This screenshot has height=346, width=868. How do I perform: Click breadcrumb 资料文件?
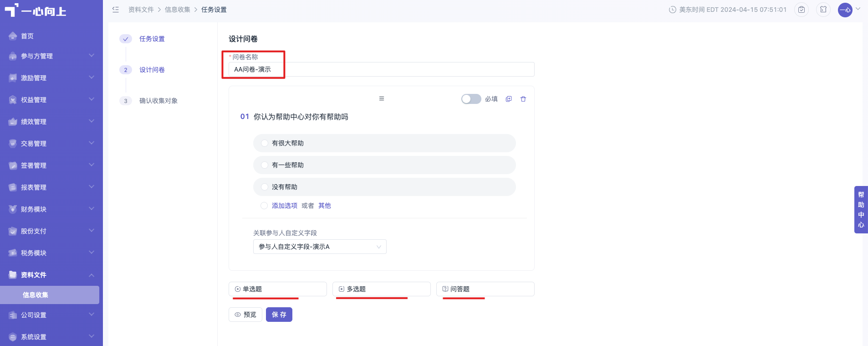(x=141, y=10)
